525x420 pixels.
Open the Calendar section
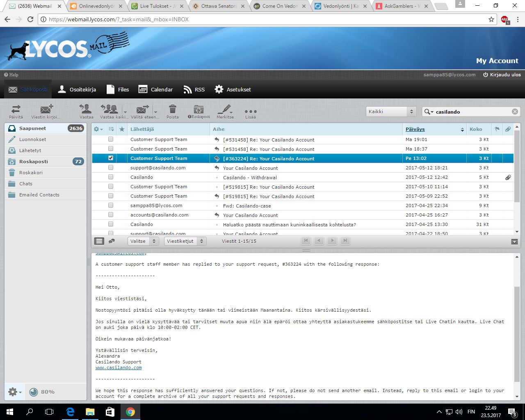tap(155, 89)
